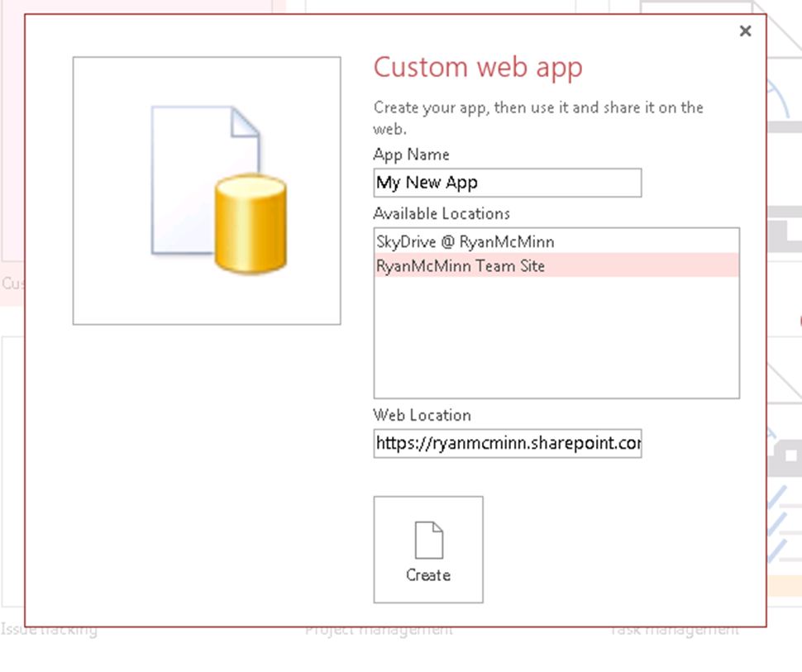Place cursor in the App Name input
The width and height of the screenshot is (802, 672).
[507, 182]
